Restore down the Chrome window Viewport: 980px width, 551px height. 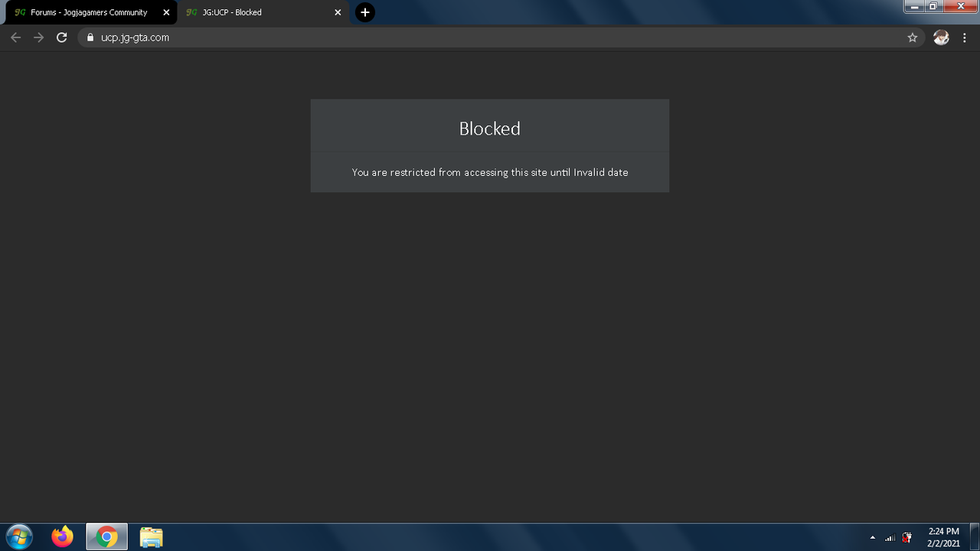(933, 6)
